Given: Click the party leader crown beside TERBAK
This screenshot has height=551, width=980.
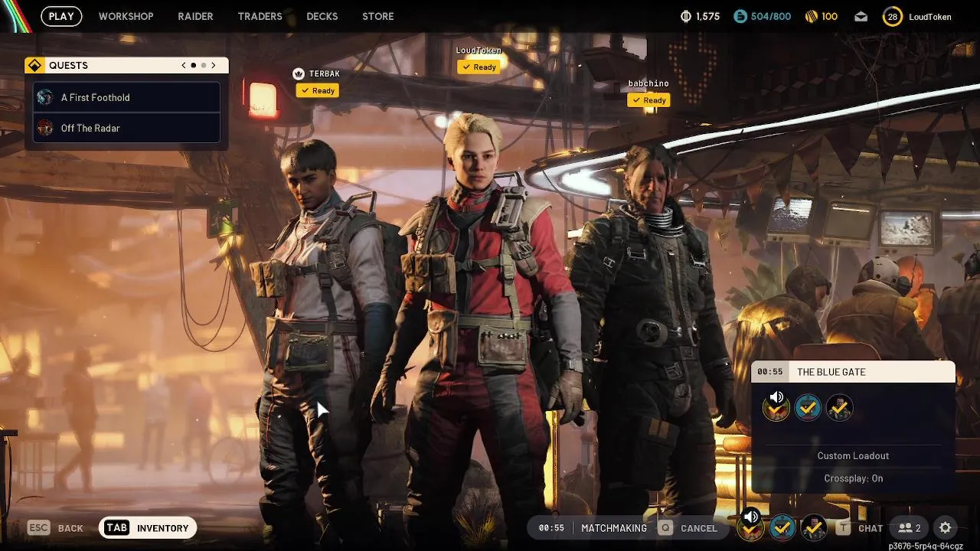Looking at the screenshot, I should coord(299,73).
